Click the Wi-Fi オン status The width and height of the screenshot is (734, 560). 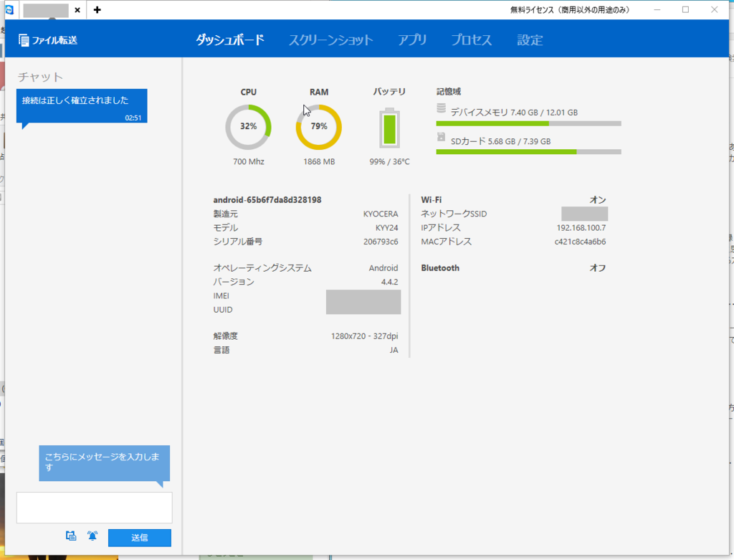pyautogui.click(x=598, y=200)
